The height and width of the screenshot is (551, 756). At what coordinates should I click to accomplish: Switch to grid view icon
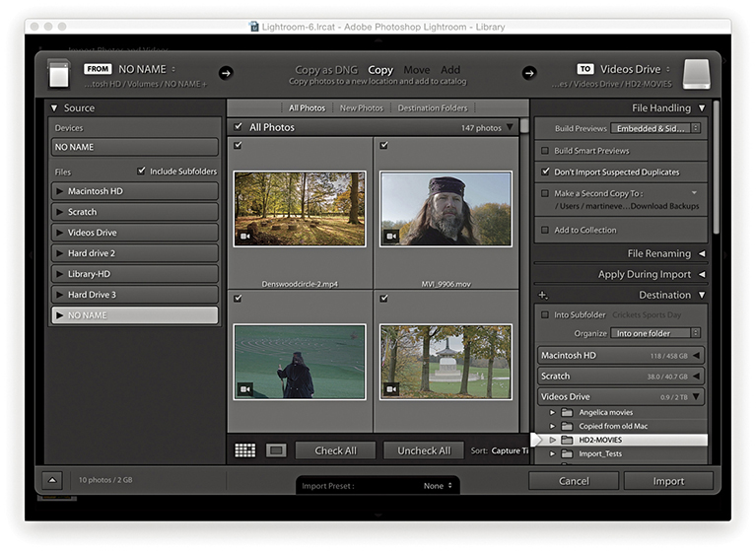tap(244, 450)
